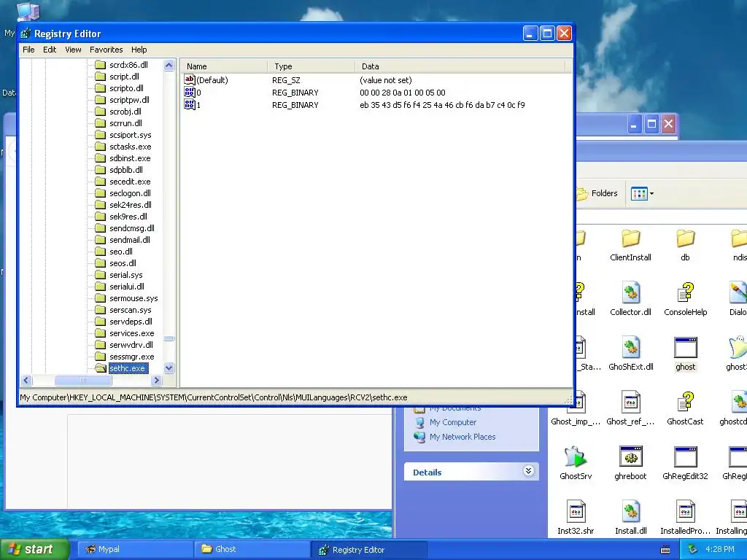Select the sermouse.sys registry key
Image resolution: width=747 pixels, height=560 pixels.
point(134,298)
